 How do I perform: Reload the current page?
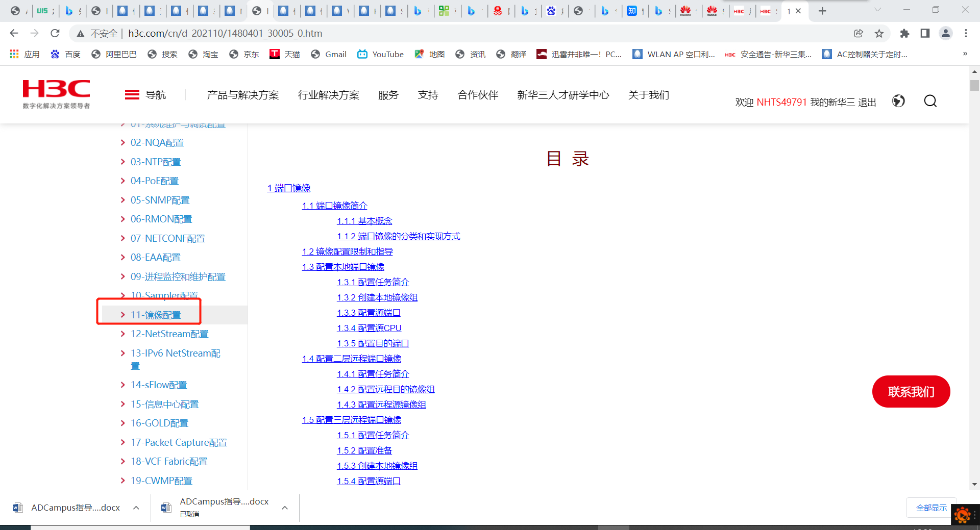pos(55,33)
